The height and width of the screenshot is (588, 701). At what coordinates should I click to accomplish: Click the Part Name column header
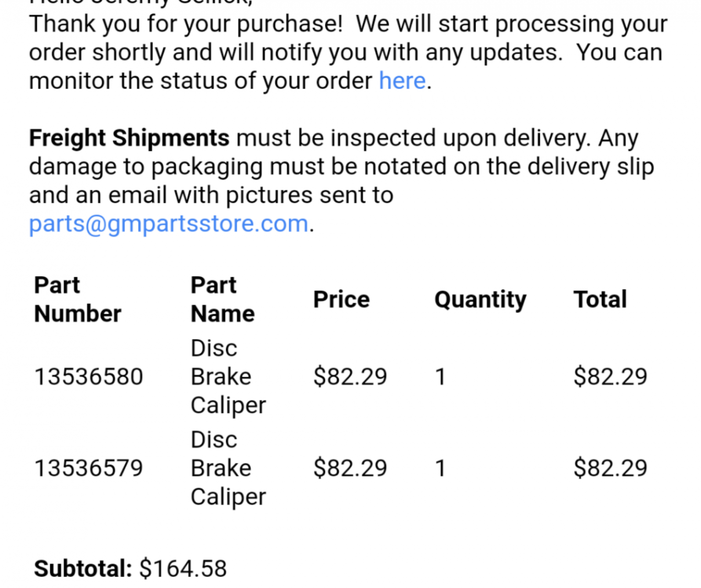click(223, 300)
